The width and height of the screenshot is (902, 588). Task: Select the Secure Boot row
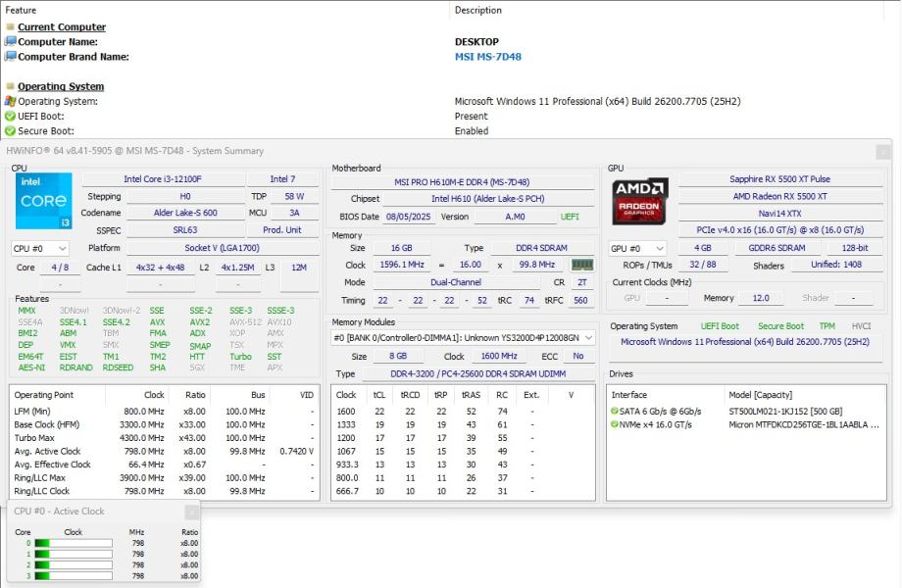451,131
